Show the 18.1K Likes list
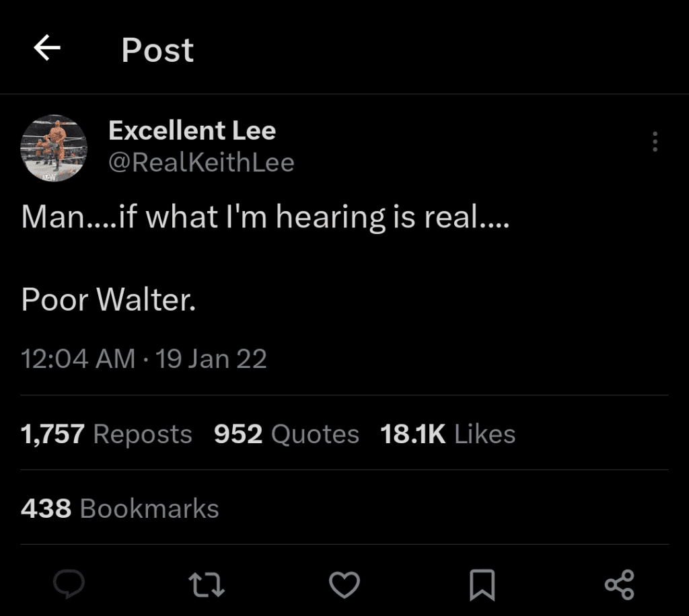 pos(447,434)
